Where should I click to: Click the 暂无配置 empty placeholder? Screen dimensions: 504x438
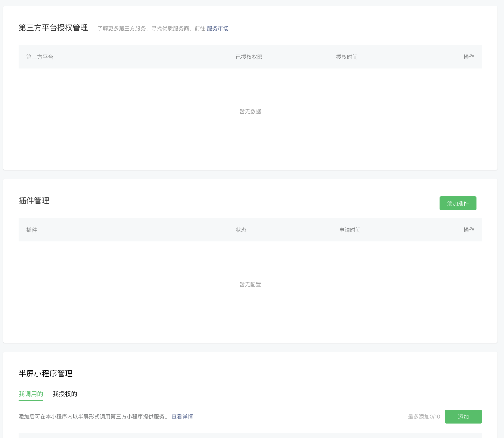point(250,284)
